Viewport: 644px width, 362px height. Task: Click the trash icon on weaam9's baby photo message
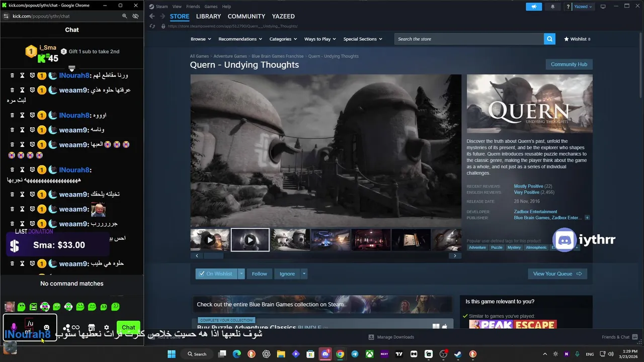[x=13, y=209]
